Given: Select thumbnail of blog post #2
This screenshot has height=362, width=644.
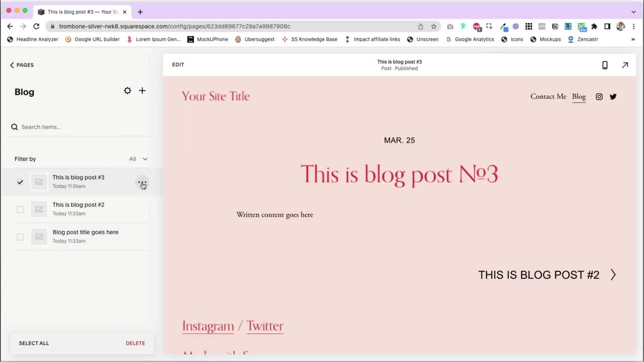Looking at the screenshot, I should point(39,209).
